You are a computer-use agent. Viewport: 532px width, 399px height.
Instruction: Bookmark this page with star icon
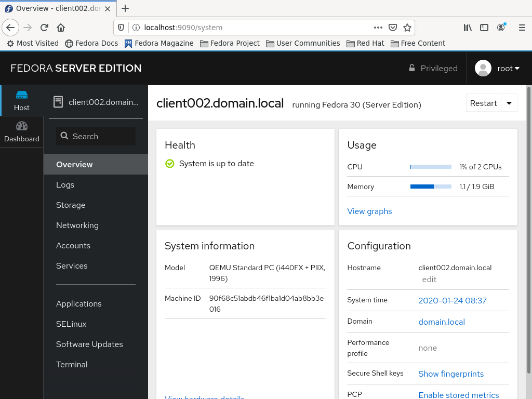pos(407,28)
